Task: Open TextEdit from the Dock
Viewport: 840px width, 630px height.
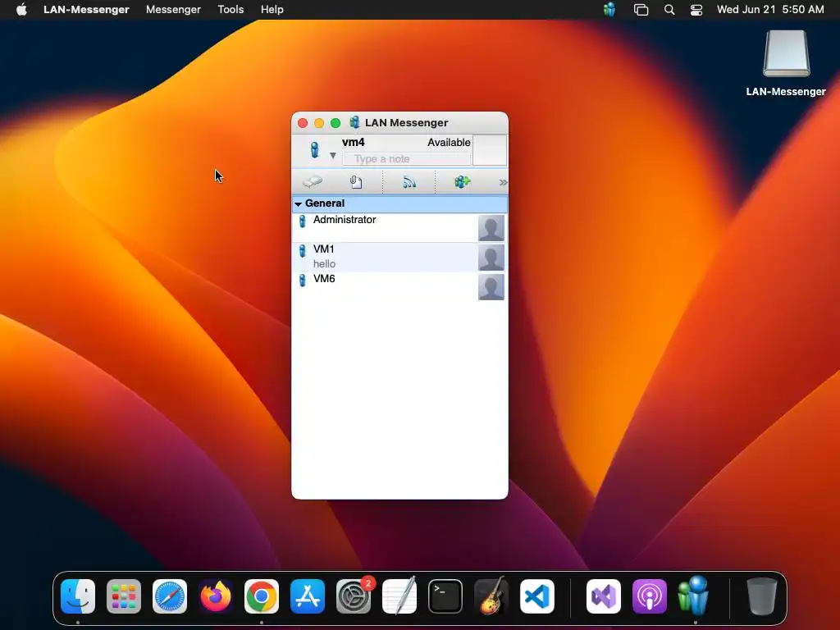Action: pos(399,596)
